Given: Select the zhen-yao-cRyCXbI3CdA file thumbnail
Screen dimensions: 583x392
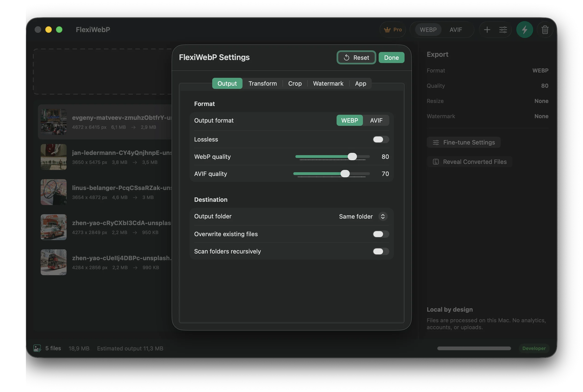Looking at the screenshot, I should coord(53,227).
